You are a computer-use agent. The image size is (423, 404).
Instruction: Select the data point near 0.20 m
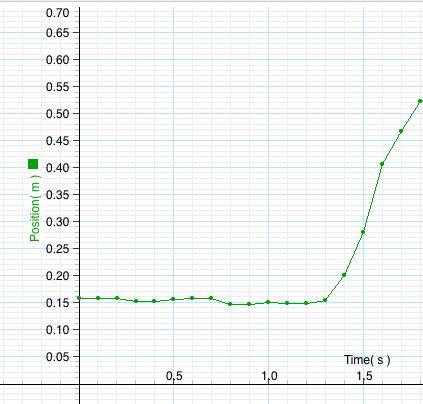pyautogui.click(x=344, y=275)
